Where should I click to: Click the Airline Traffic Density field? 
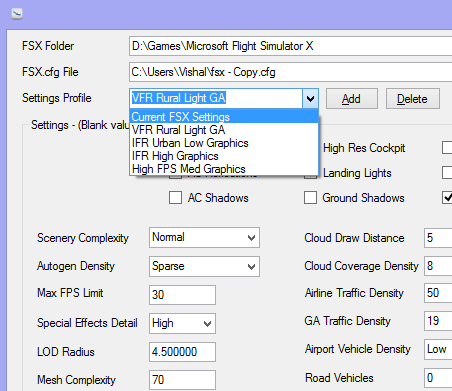coord(438,293)
